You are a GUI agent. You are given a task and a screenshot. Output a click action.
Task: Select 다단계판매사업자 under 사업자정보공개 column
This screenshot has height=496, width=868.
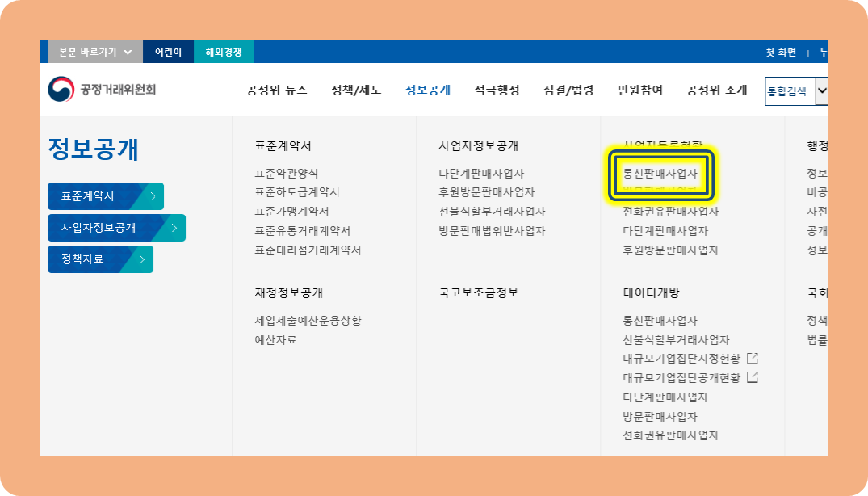pyautogui.click(x=481, y=173)
